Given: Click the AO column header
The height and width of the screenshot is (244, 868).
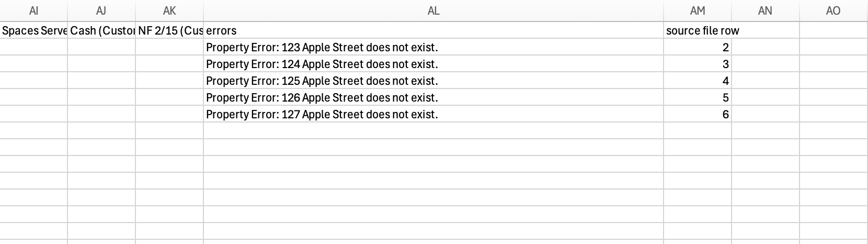Looking at the screenshot, I should click(x=833, y=10).
